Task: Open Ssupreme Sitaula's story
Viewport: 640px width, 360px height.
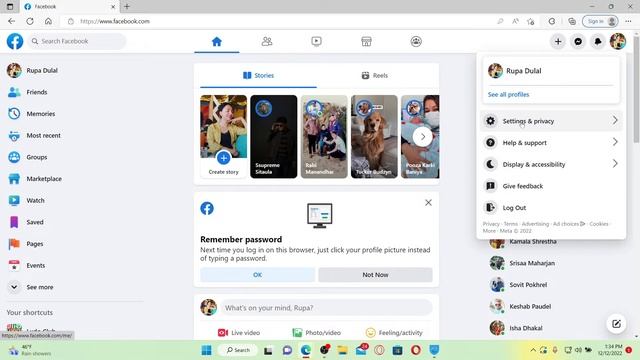Action: click(273, 136)
